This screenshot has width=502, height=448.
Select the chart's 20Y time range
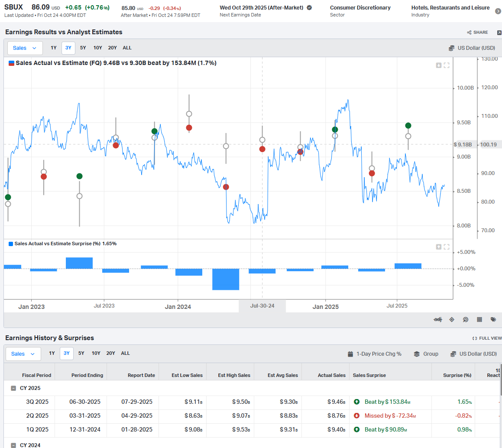click(x=112, y=48)
